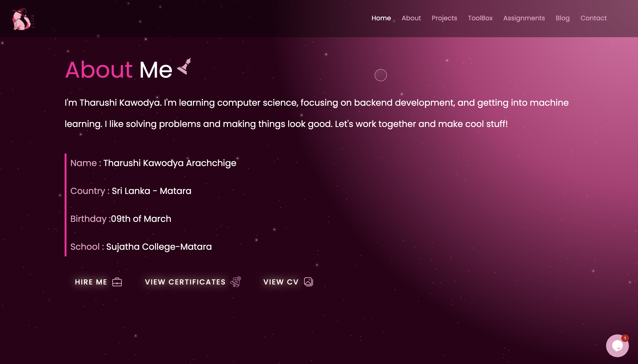Click the VIEW CERTIFICATES button text
Viewport: 638px width, 364px height.
tap(185, 282)
